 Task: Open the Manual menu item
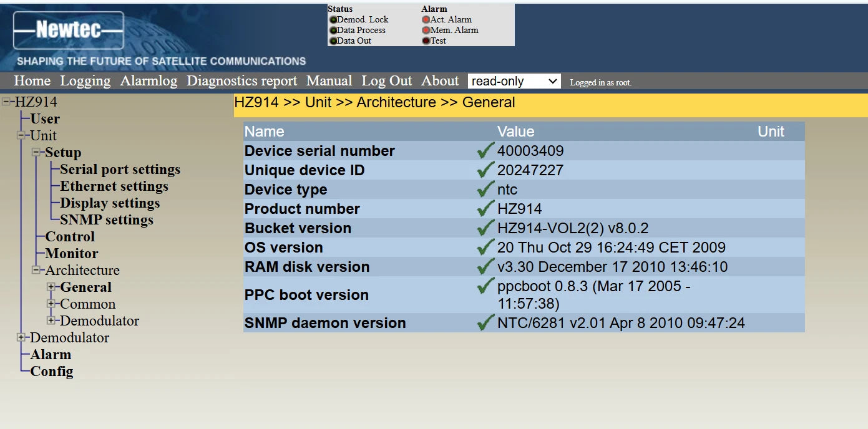point(329,81)
